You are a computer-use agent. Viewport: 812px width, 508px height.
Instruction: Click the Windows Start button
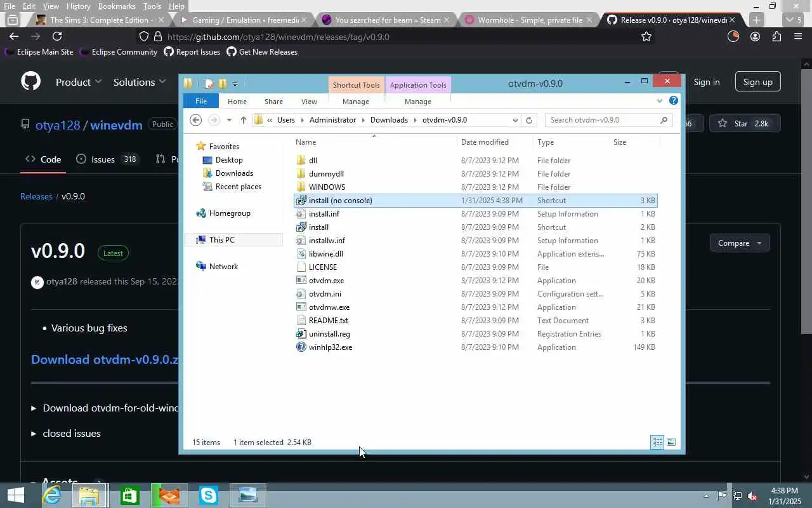pos(15,495)
